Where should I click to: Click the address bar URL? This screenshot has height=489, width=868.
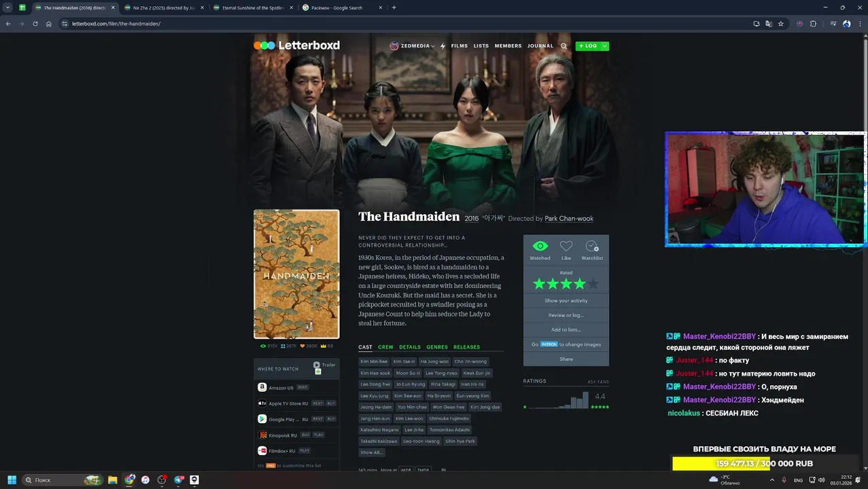(x=116, y=24)
